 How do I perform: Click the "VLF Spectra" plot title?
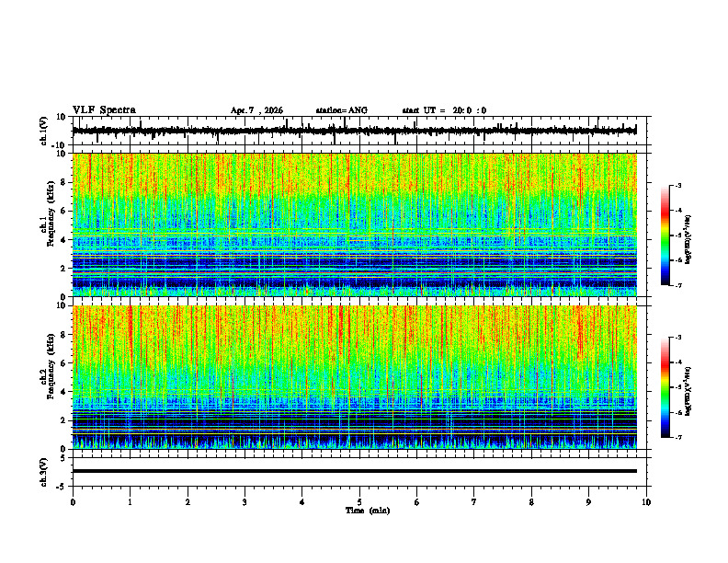(x=104, y=109)
